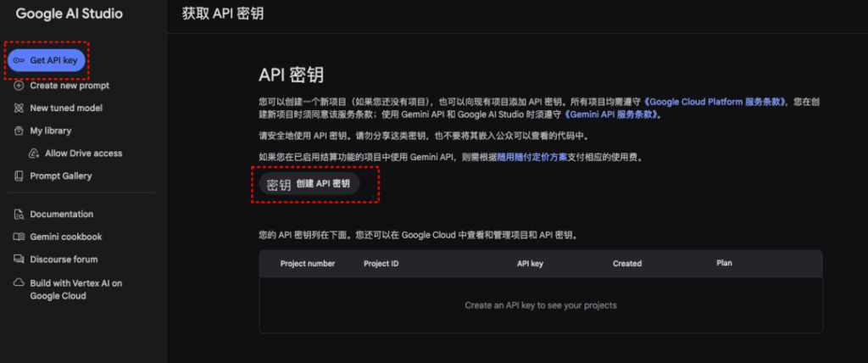Click the Documentation icon in sidebar
The image size is (868, 363).
click(19, 215)
